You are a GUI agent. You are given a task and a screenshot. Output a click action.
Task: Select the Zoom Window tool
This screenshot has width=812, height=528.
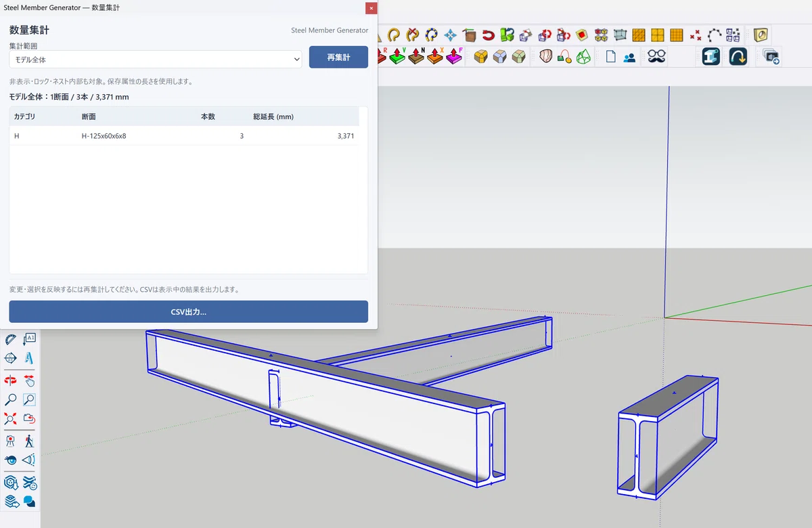pos(29,399)
